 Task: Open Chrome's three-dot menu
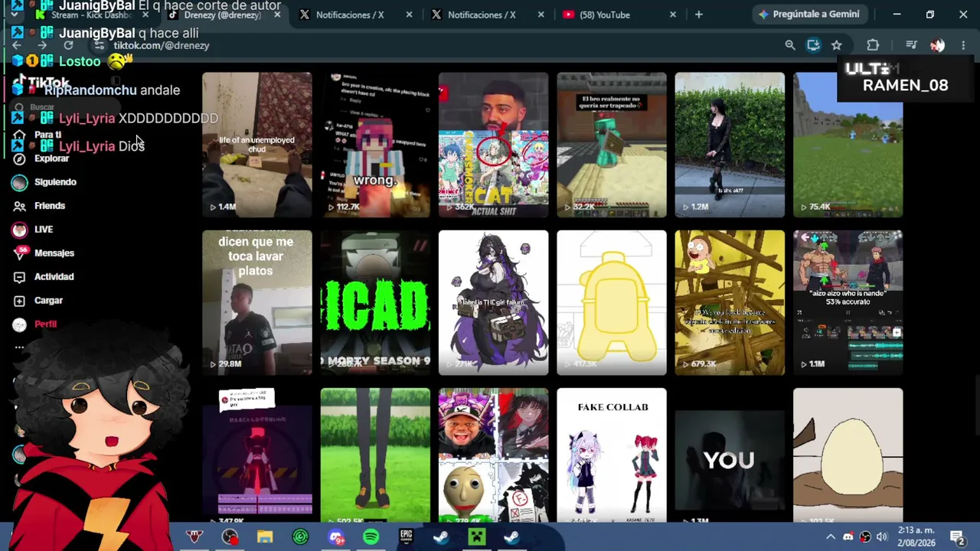tap(963, 45)
